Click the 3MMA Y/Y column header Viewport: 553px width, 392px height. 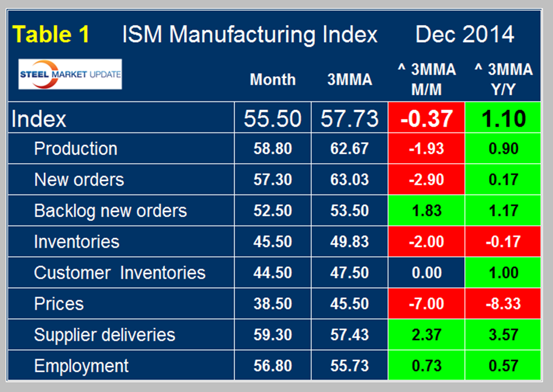coord(503,79)
